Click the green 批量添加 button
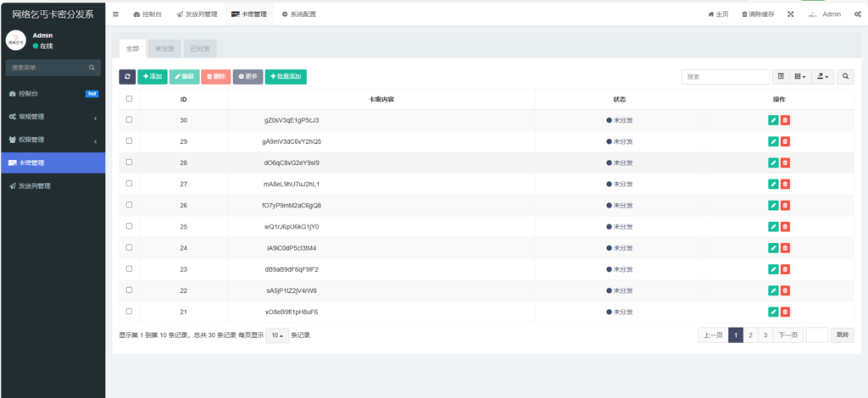Viewport: 868px width, 398px height. pyautogui.click(x=286, y=76)
